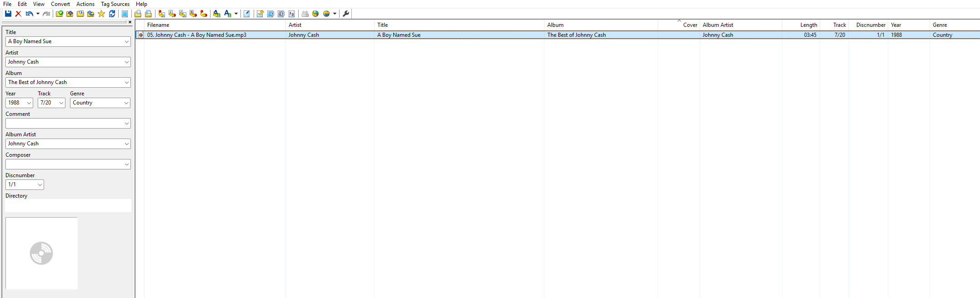Click inside the Directory input field

(x=68, y=205)
